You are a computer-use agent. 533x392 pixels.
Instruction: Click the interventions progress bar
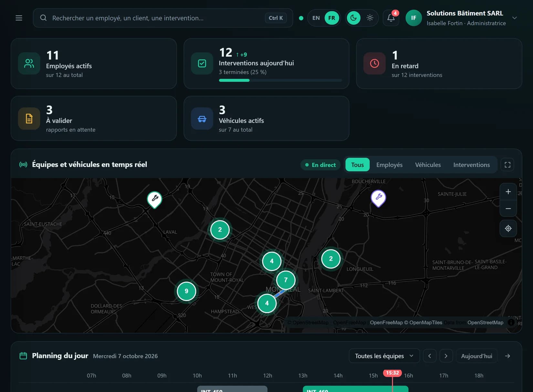(280, 80)
